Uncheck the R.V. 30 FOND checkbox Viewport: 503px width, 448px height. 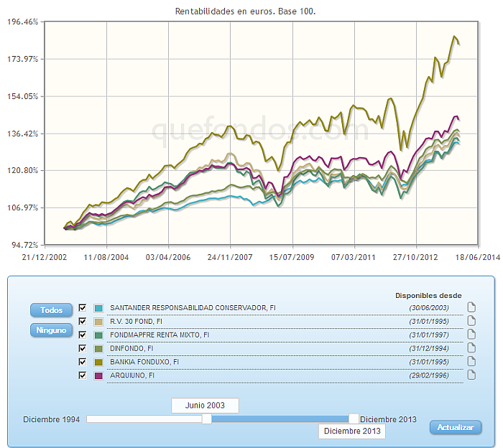[x=83, y=321]
